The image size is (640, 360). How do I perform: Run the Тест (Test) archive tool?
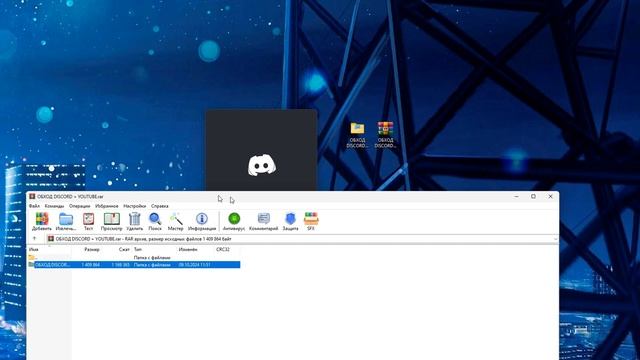(x=89, y=222)
